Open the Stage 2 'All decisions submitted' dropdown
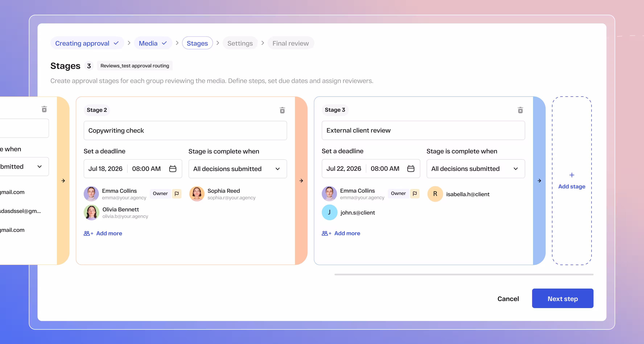Image resolution: width=644 pixels, height=344 pixels. 277,169
